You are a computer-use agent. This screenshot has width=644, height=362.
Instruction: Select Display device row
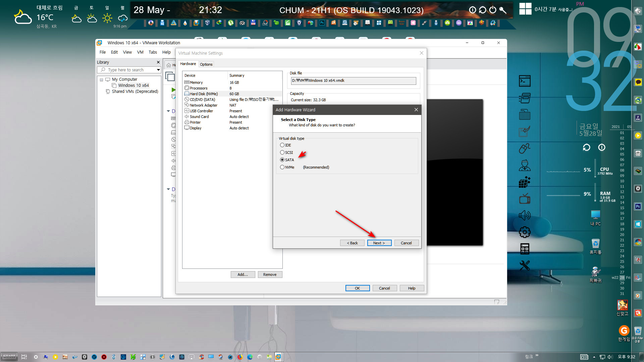(232, 128)
